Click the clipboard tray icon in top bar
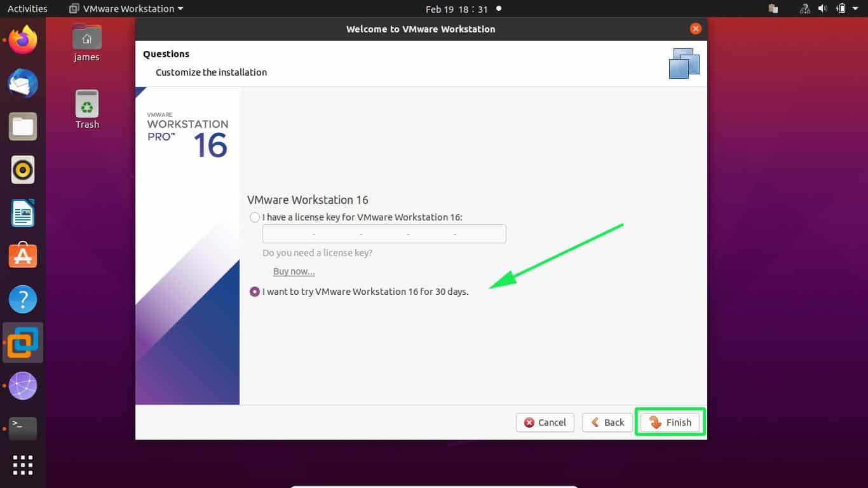Screen dimensions: 868x488 773,9
